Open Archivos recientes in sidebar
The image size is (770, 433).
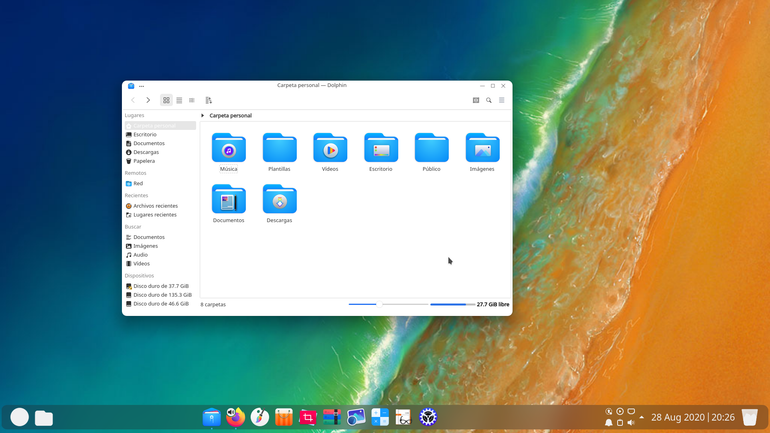coord(160,206)
